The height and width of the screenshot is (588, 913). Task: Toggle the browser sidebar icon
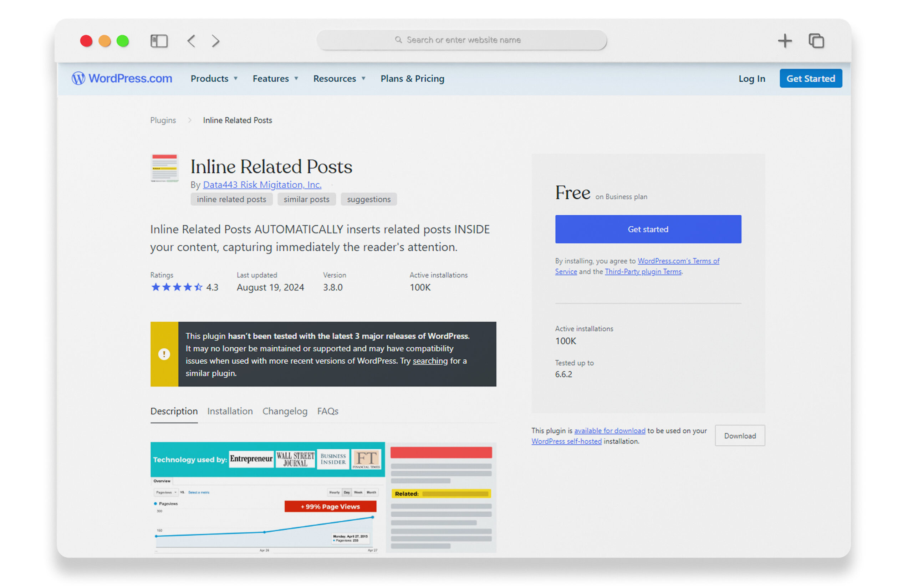click(x=159, y=41)
